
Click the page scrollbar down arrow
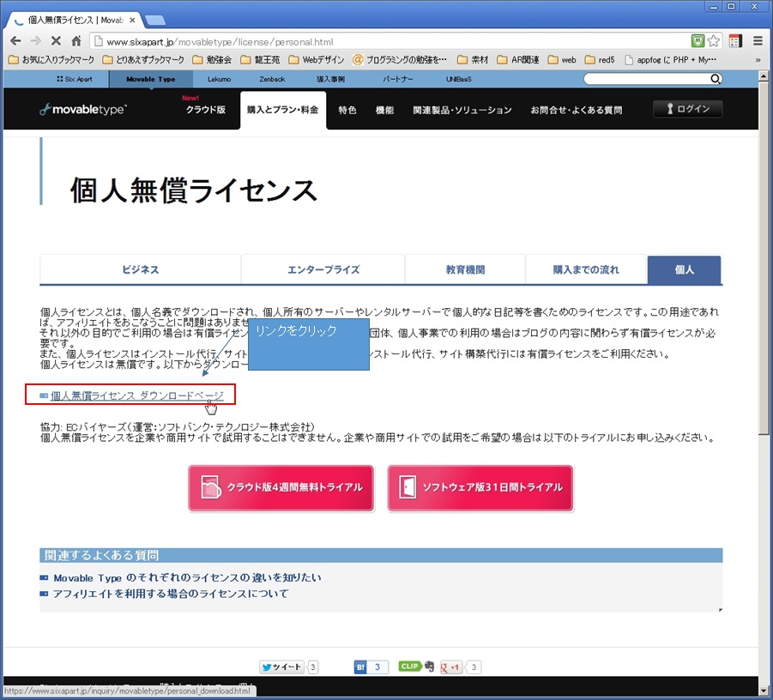[x=764, y=691]
